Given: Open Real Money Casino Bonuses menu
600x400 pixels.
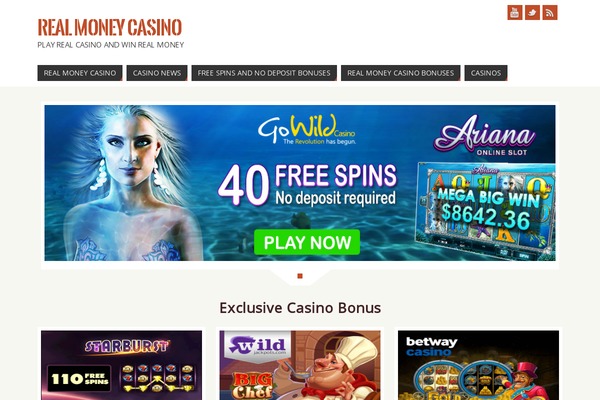Looking at the screenshot, I should (x=401, y=73).
